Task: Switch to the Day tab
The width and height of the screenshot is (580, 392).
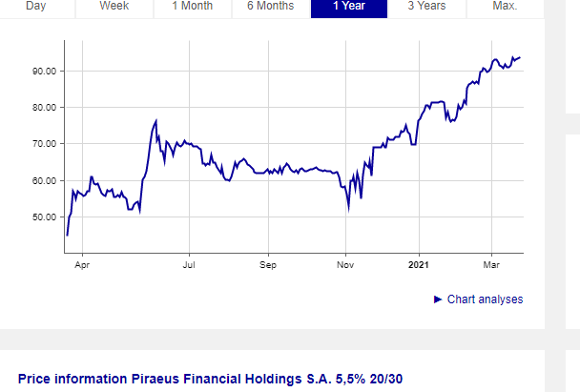Action: pos(35,7)
